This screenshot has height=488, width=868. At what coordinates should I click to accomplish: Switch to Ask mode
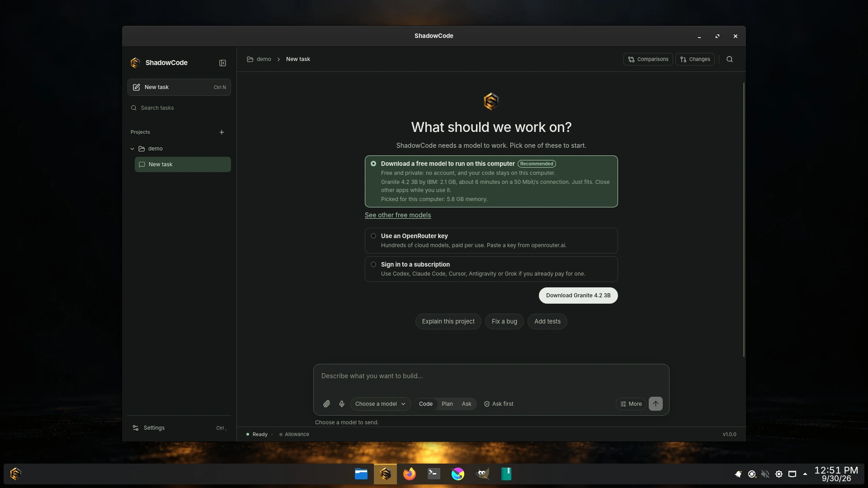click(467, 404)
